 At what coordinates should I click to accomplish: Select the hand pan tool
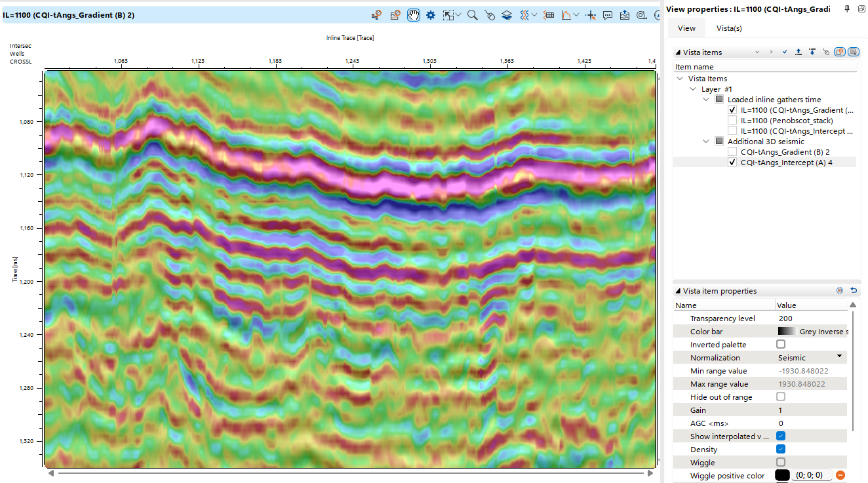[413, 15]
